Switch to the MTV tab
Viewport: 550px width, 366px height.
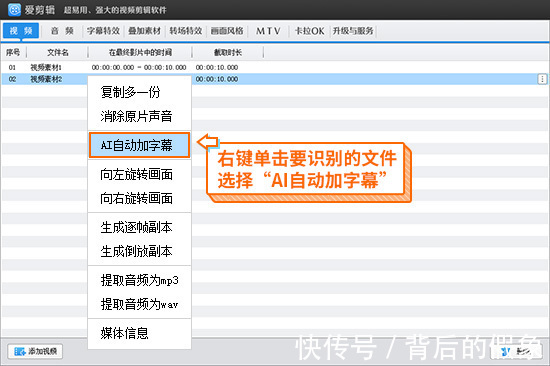coord(268,31)
